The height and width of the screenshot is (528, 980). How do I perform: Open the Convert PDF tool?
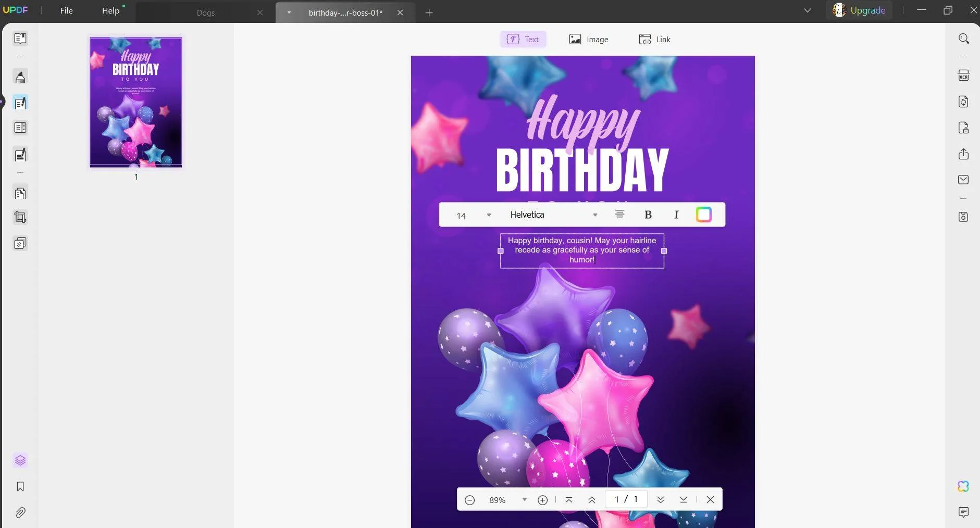pyautogui.click(x=964, y=101)
